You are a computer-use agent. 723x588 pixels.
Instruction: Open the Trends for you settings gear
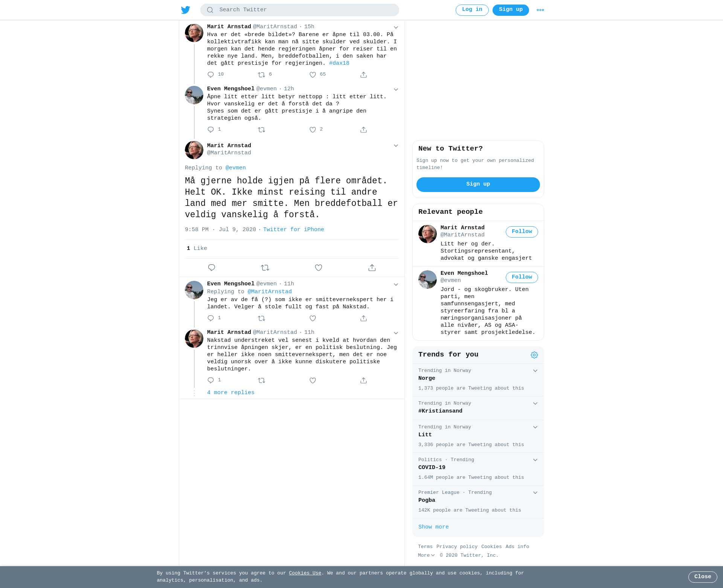[534, 355]
